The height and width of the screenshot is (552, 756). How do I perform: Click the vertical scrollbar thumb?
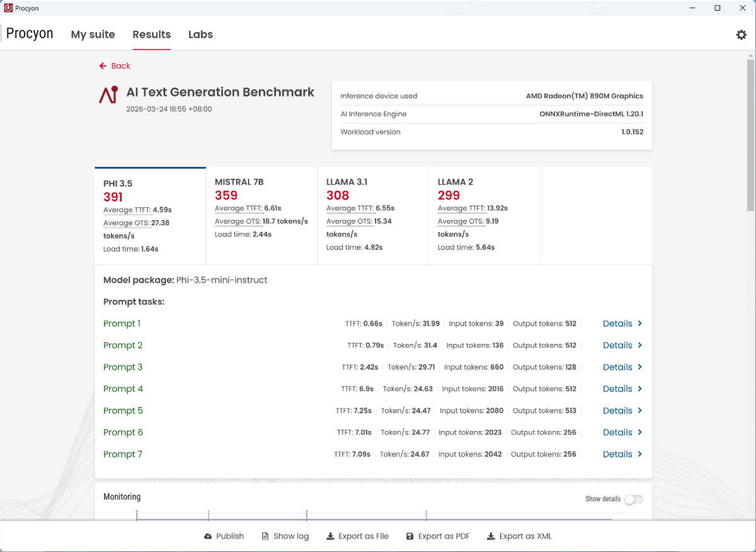click(750, 135)
